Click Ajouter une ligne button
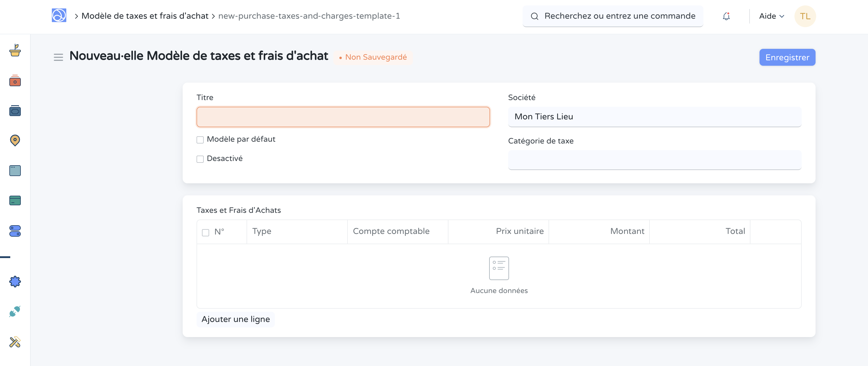This screenshot has width=868, height=366. click(235, 319)
